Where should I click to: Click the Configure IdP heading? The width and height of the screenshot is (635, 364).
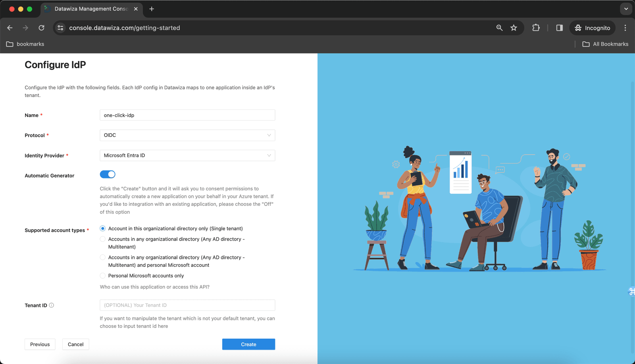55,65
